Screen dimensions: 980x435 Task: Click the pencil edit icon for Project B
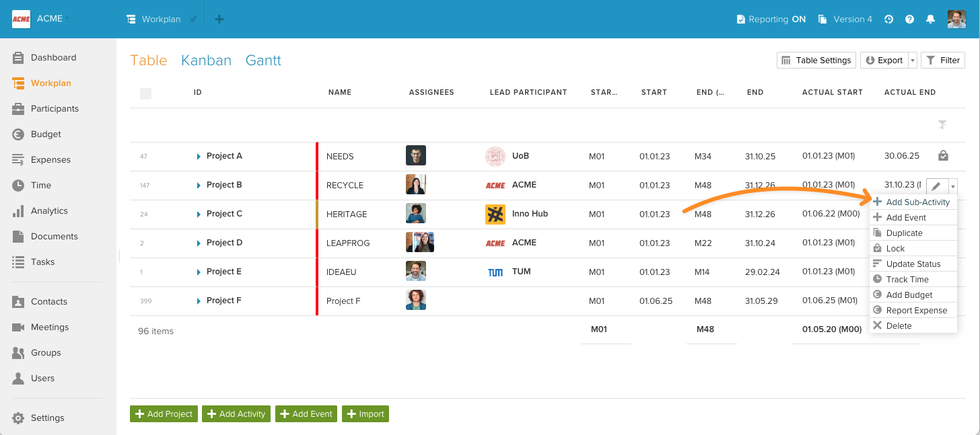(937, 187)
